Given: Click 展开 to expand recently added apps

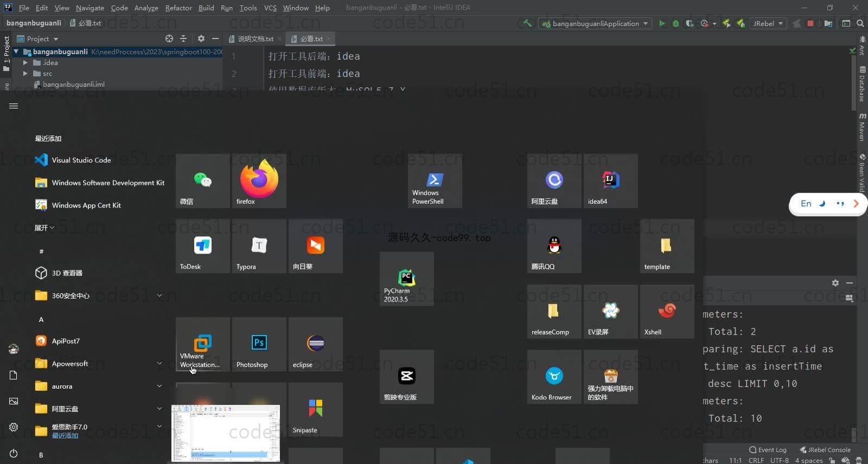Looking at the screenshot, I should (x=44, y=228).
